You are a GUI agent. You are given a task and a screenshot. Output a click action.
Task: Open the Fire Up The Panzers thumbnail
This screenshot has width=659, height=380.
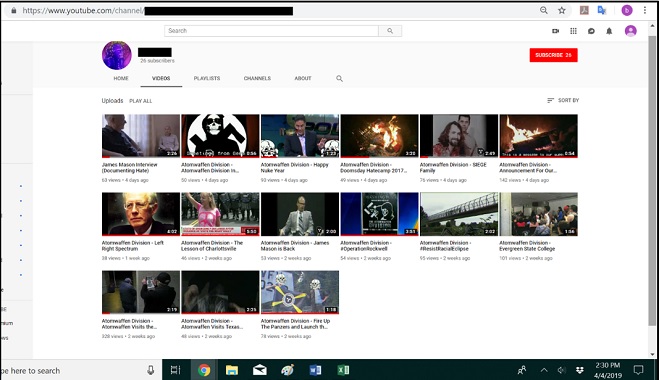pos(300,292)
